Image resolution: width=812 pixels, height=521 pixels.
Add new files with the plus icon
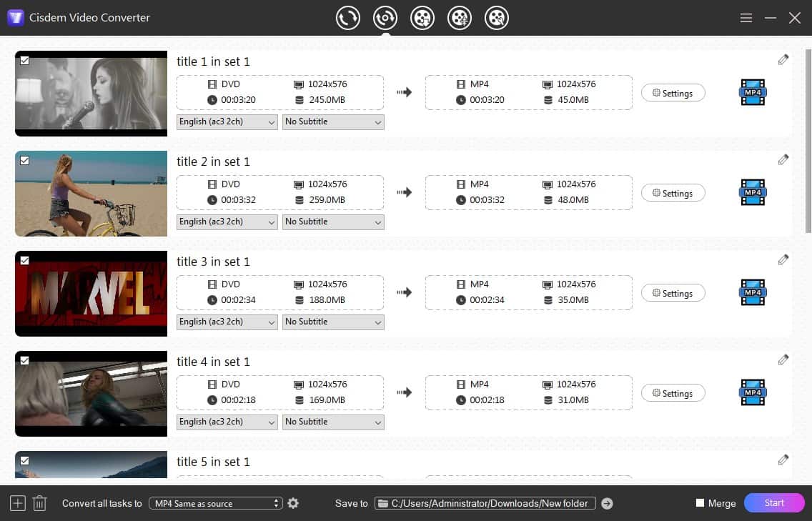point(16,503)
